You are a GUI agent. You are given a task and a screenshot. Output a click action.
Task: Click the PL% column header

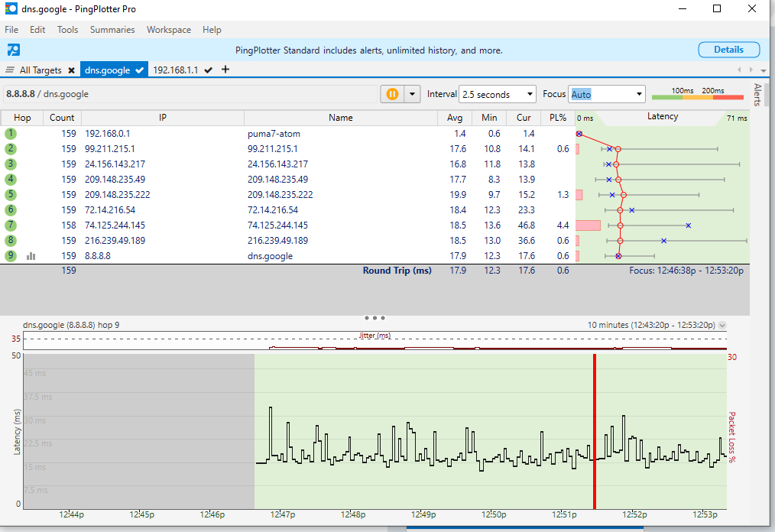coord(558,118)
